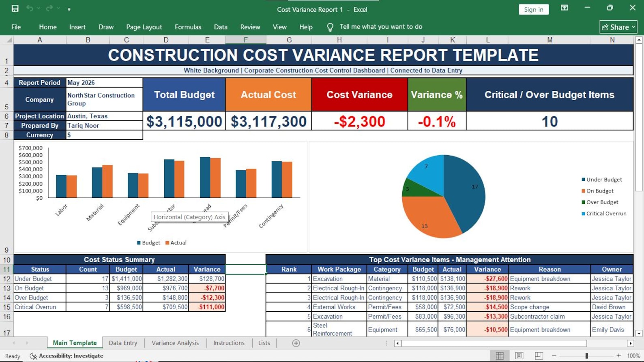Screen dimensions: 644x362
Task: Switch to Page Layout view icon
Action: (x=519, y=356)
